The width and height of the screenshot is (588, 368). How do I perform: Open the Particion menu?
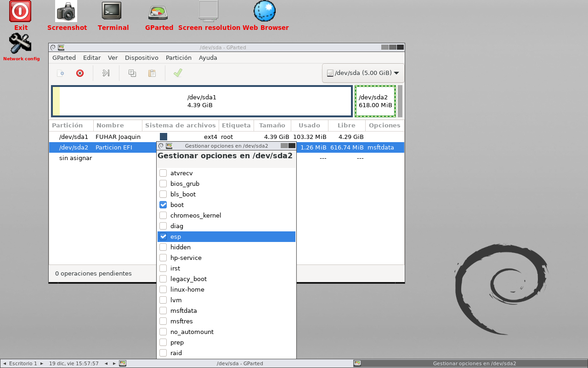pyautogui.click(x=179, y=57)
